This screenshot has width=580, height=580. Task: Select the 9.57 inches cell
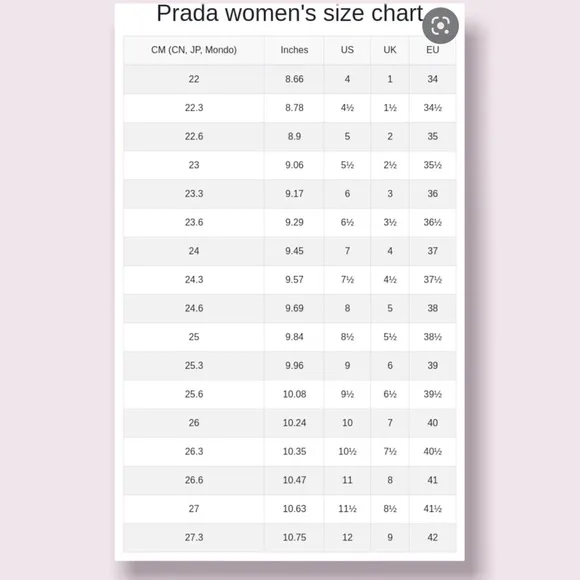(294, 280)
